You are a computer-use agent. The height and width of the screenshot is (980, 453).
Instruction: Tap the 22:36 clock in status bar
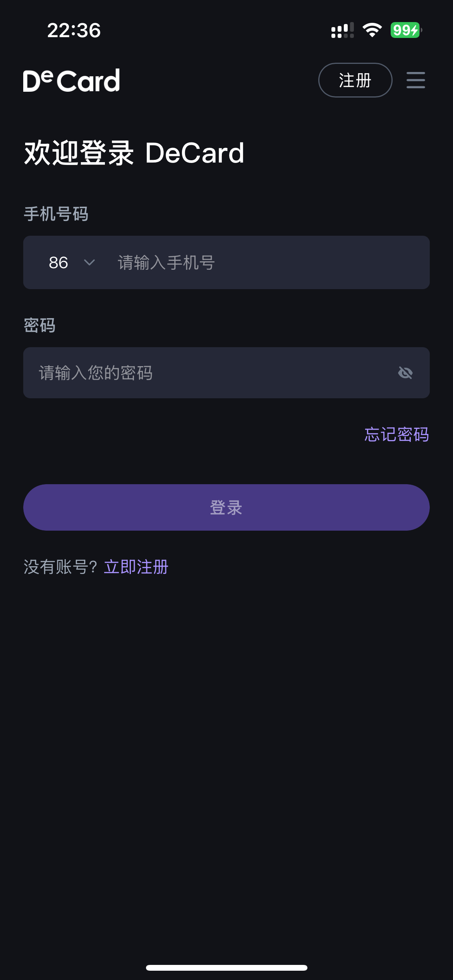point(74,30)
